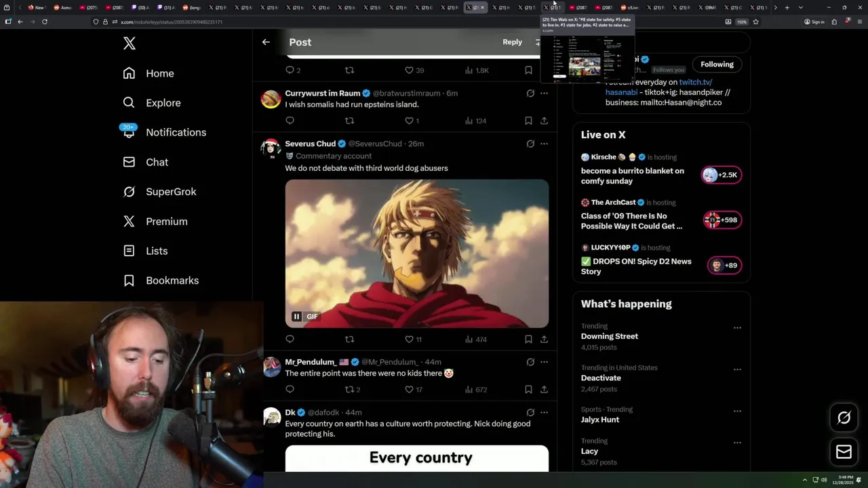
Task: Open more options for Deactivate trend
Action: pos(737,369)
